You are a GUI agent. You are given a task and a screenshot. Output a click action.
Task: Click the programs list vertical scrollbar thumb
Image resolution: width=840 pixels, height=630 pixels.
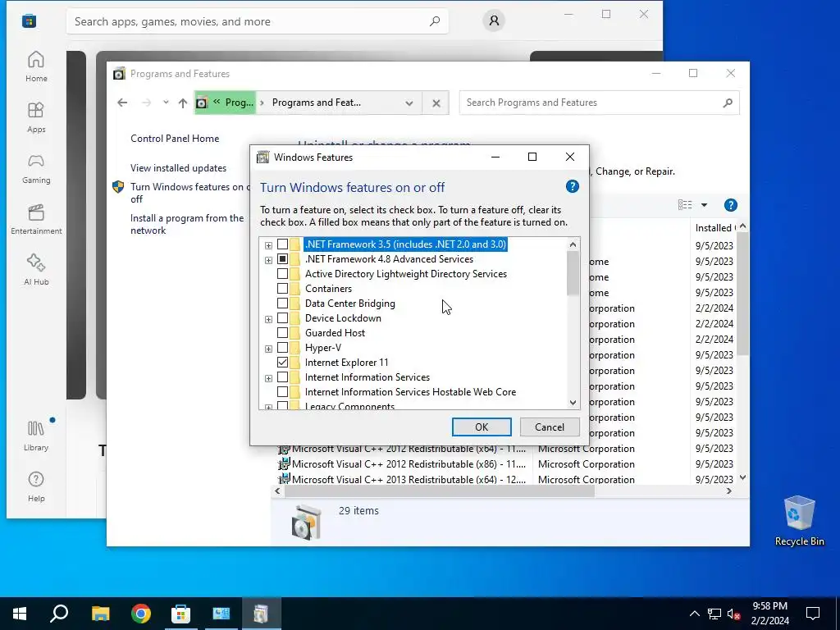742,294
